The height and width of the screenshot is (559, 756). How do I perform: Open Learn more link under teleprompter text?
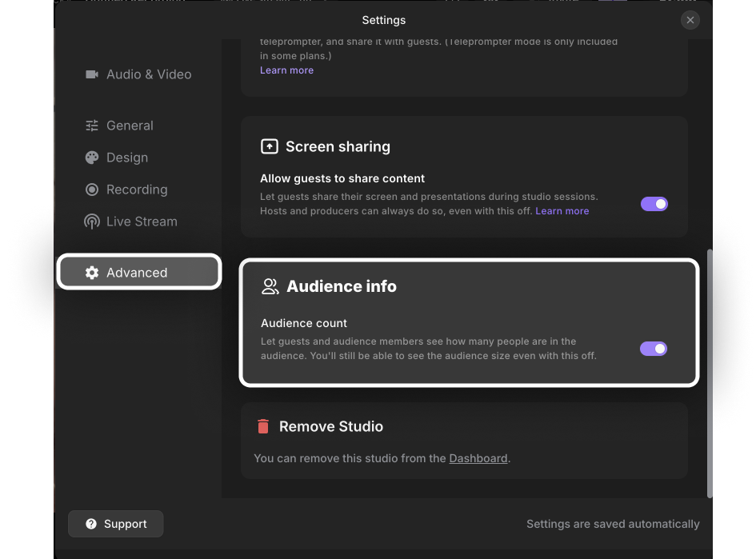click(286, 70)
